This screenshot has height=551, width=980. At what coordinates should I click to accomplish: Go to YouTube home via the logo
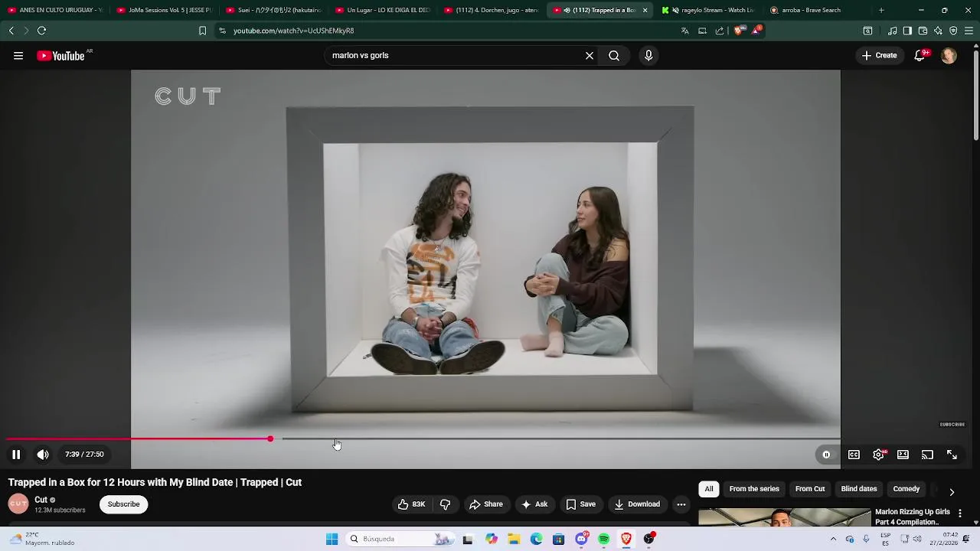point(60,56)
